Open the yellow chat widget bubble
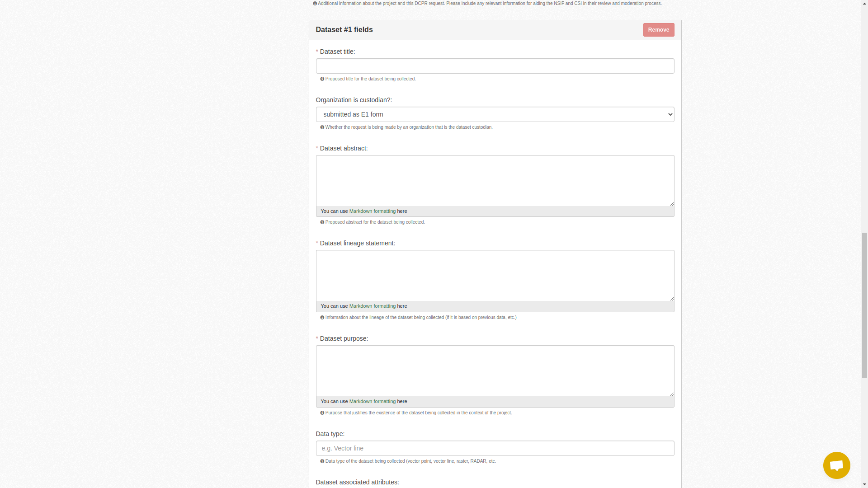The width and height of the screenshot is (868, 488). [x=836, y=465]
